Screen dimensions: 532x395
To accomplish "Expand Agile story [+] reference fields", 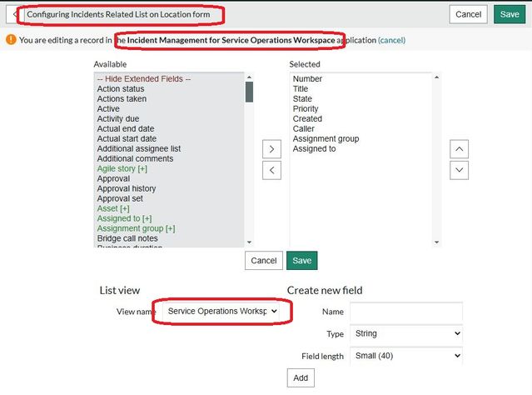I will pyautogui.click(x=122, y=168).
